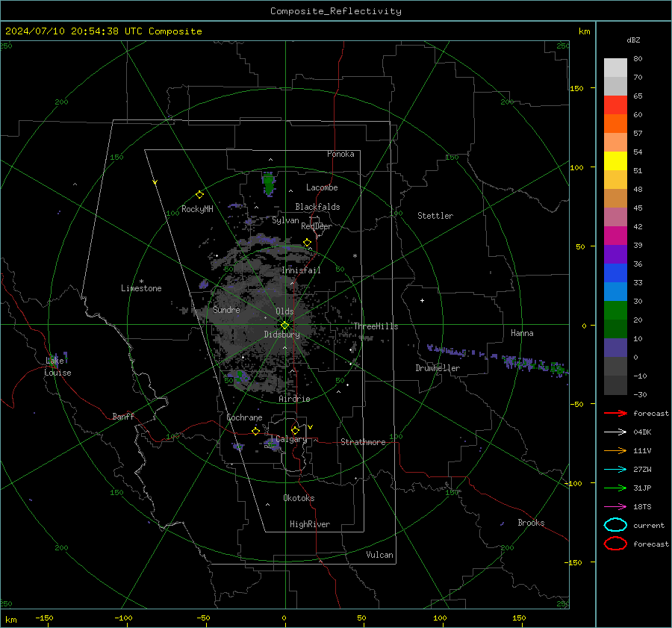Click the Limestone label
The image size is (672, 628).
pos(141,288)
